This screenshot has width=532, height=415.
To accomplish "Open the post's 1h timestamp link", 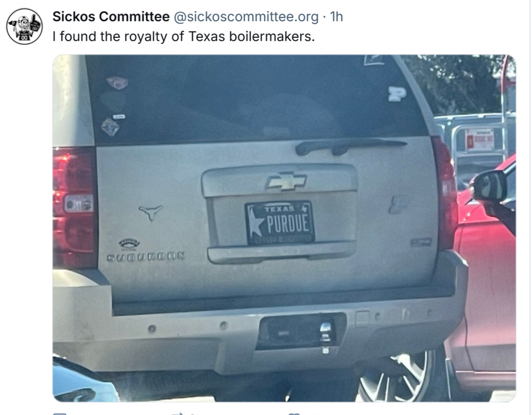I will [336, 17].
